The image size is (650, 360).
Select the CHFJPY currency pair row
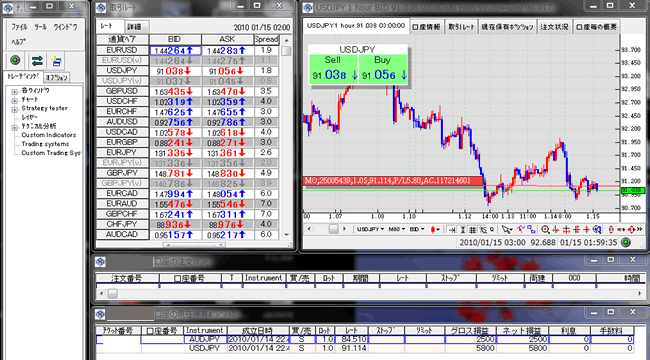coord(187,225)
